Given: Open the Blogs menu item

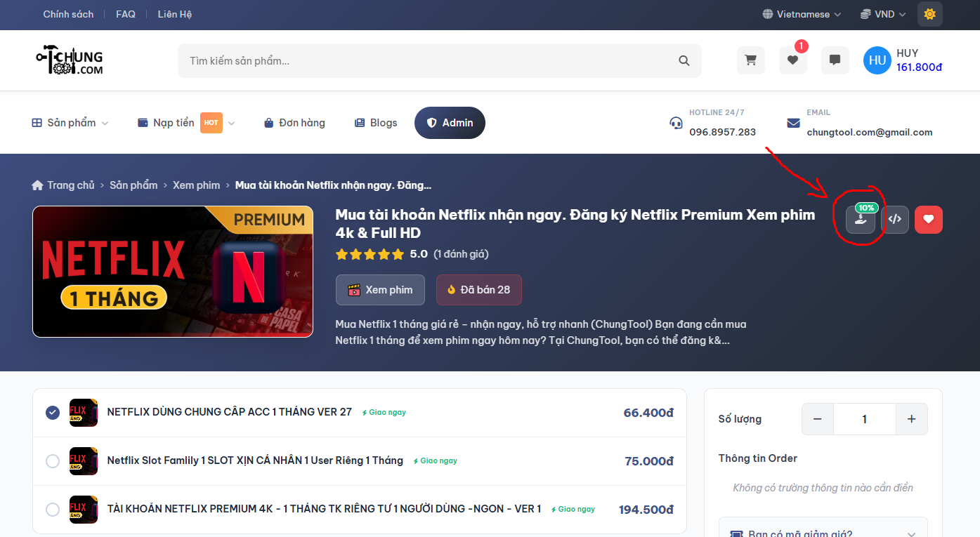Looking at the screenshot, I should click(376, 123).
